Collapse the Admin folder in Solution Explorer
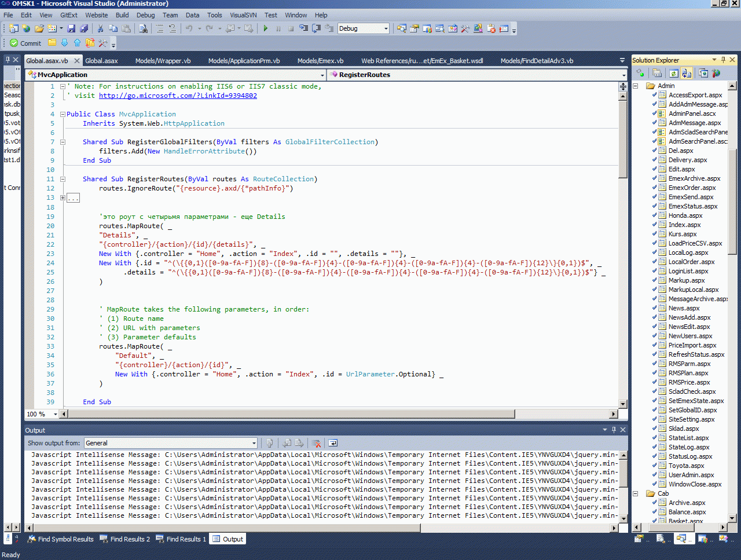This screenshot has height=560, width=741. [635, 86]
